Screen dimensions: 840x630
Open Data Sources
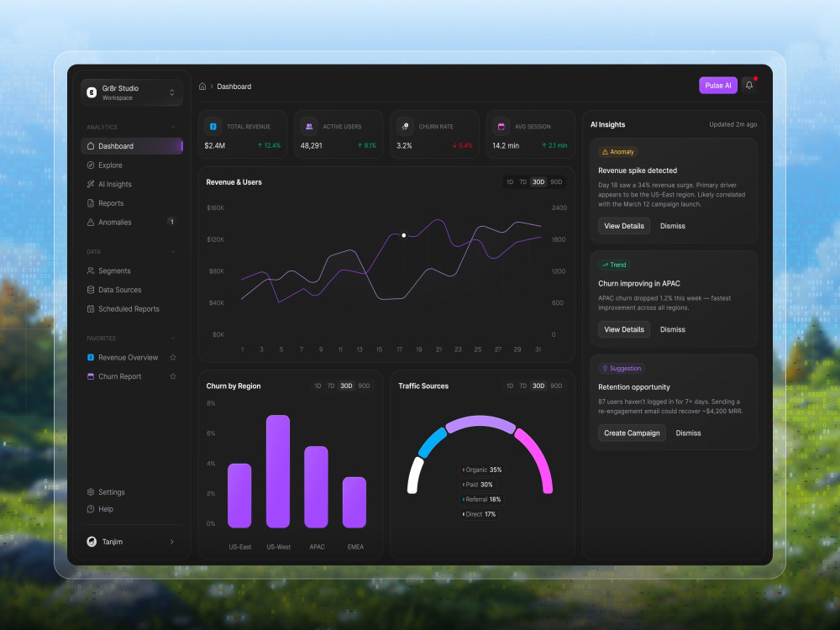pyautogui.click(x=132, y=289)
